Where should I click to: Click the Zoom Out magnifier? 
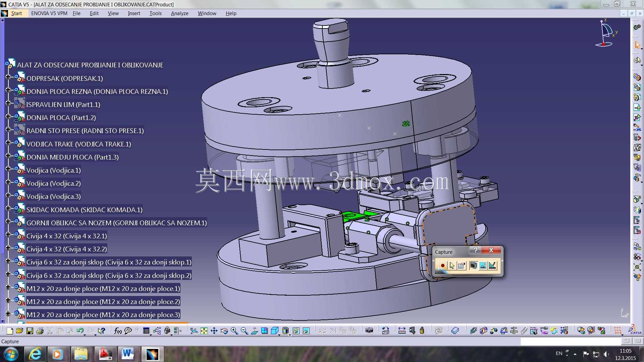(x=244, y=331)
